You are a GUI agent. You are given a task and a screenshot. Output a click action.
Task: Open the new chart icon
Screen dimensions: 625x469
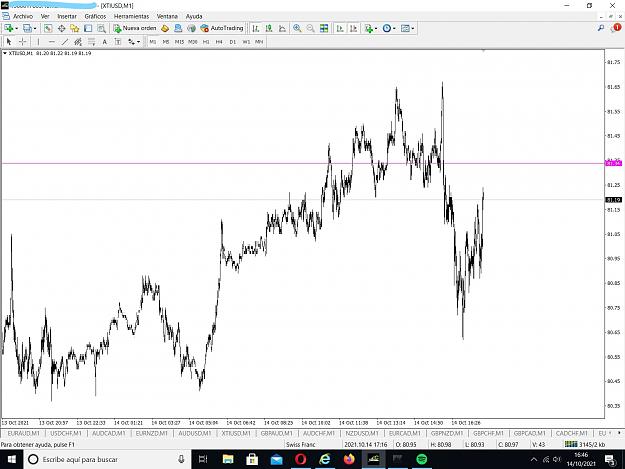pos(8,28)
